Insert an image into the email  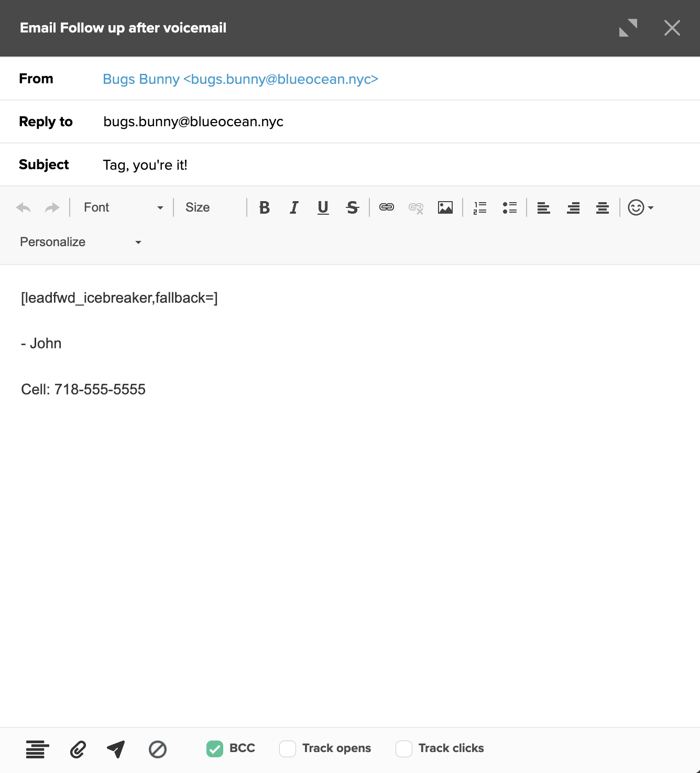click(445, 207)
